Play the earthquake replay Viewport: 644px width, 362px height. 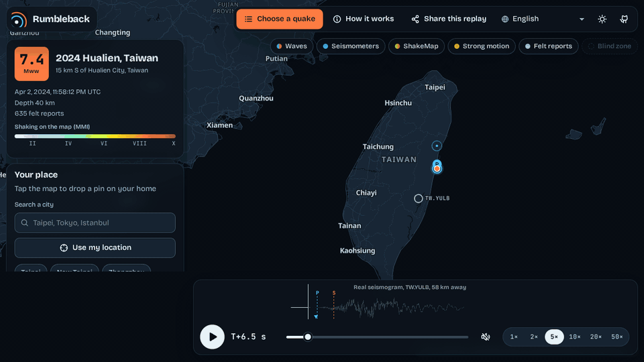212,337
